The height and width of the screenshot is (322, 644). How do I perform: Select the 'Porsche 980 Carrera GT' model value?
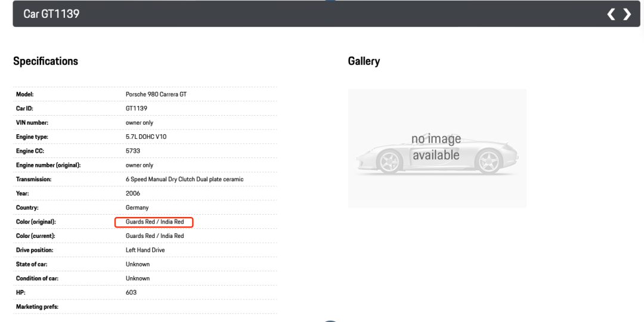[156, 94]
